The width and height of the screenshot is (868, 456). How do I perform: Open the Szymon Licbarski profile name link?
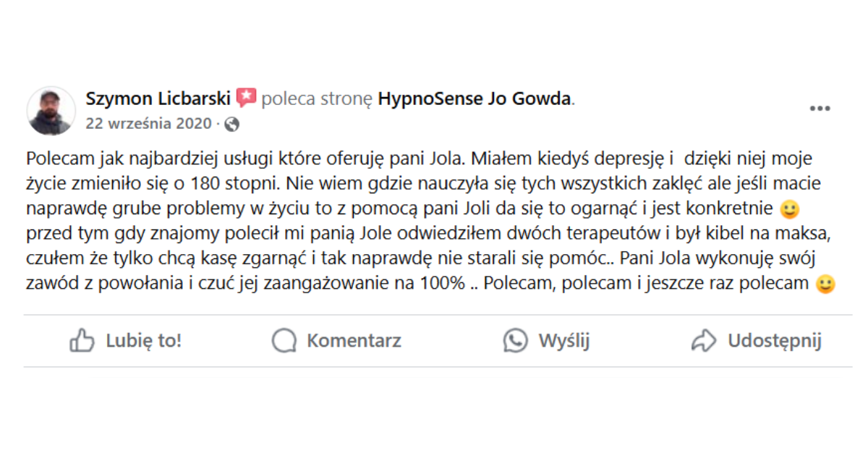[158, 98]
